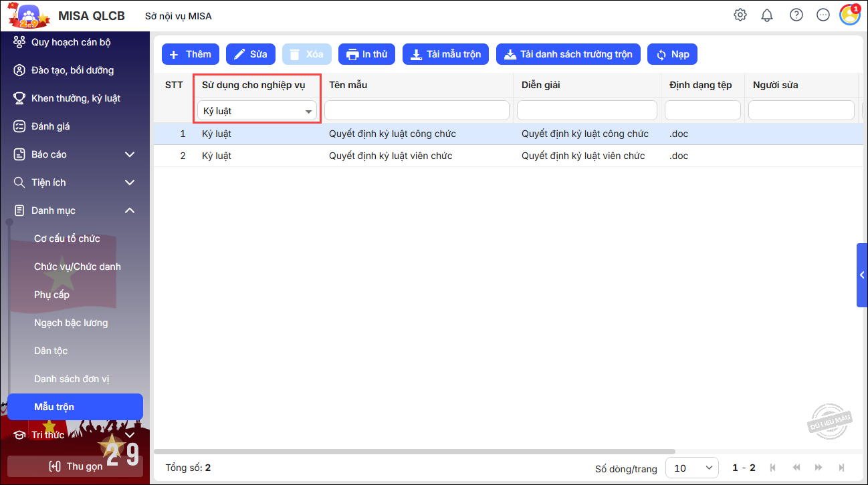
Task: Open Khen thưởng, kỷ luật menu item
Action: point(76,98)
